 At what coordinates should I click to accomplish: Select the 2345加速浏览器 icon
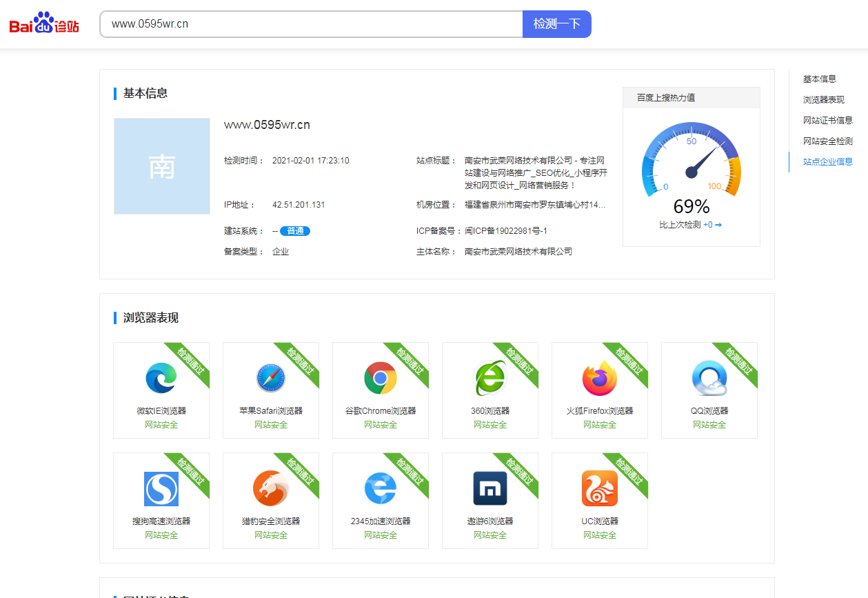coord(380,486)
